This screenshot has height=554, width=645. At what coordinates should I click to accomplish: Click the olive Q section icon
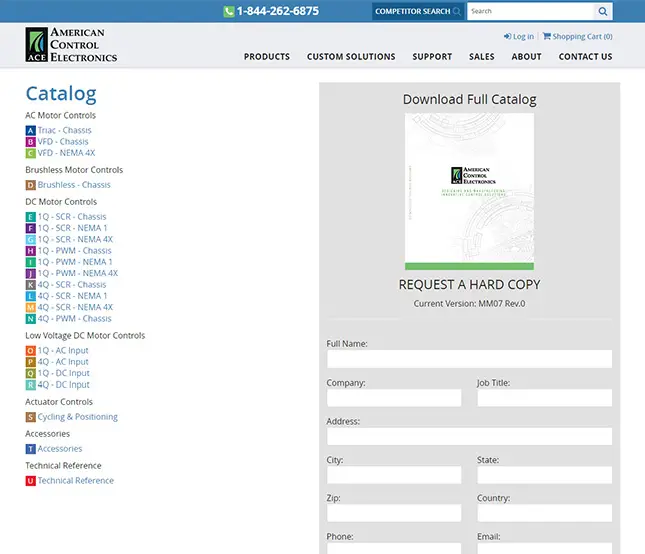click(30, 373)
